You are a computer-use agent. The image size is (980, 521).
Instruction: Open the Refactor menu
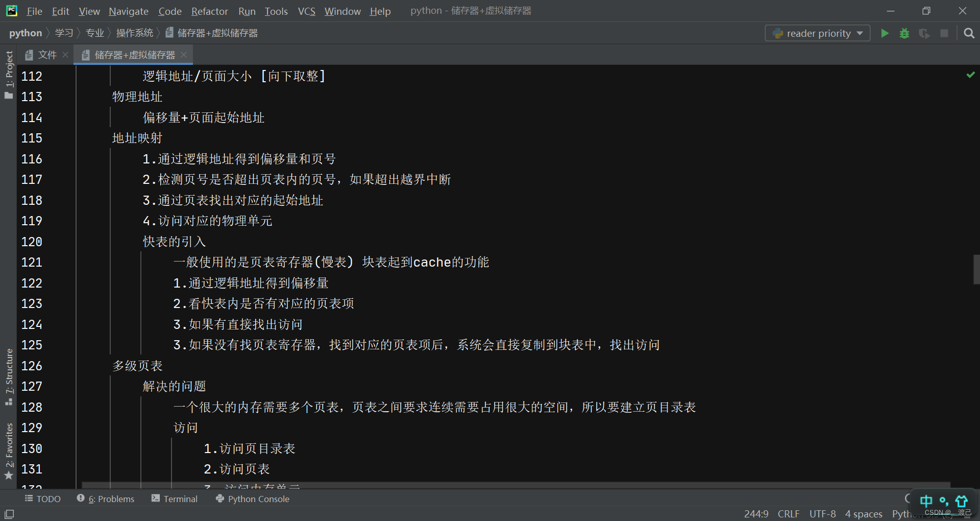(x=209, y=11)
